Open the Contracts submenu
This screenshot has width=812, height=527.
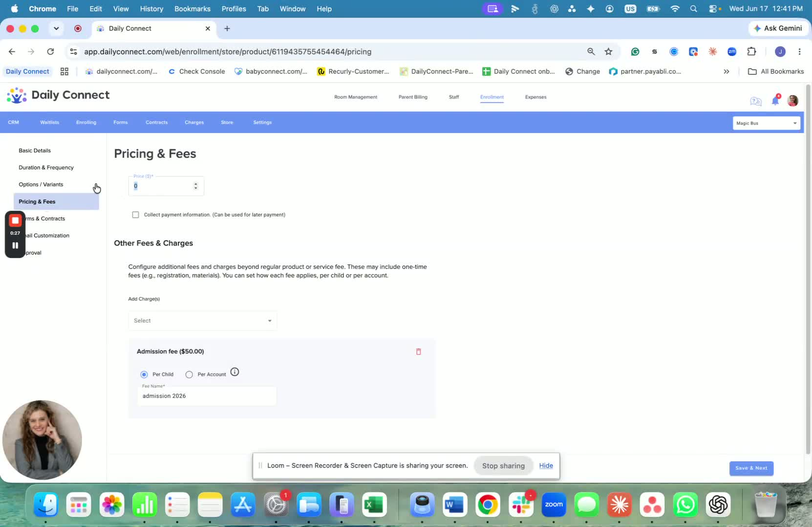pos(156,122)
